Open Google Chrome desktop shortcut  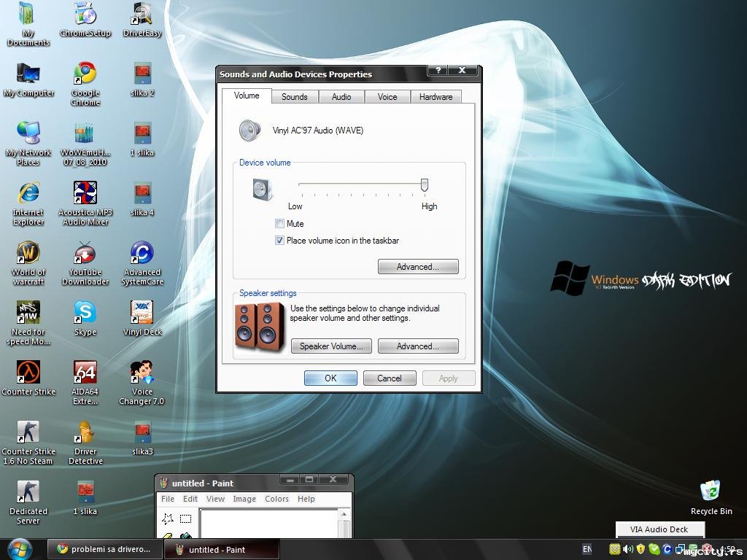point(85,74)
